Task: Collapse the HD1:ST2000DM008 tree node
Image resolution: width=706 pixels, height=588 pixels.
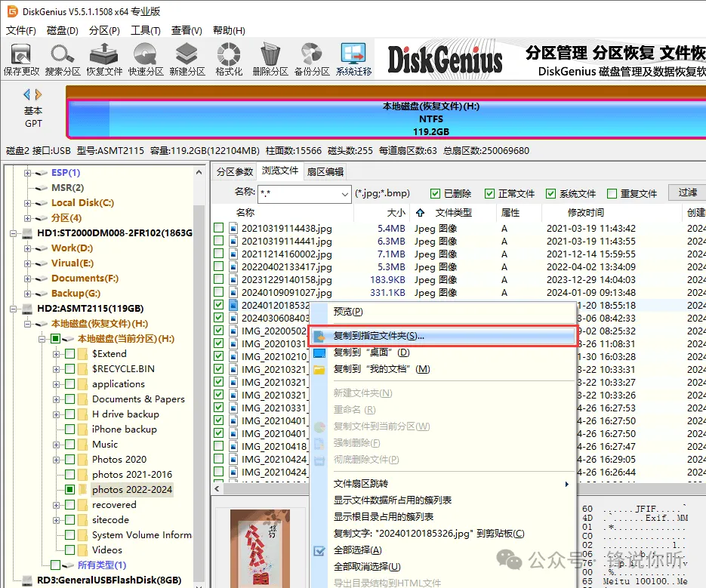Action: click(13, 233)
